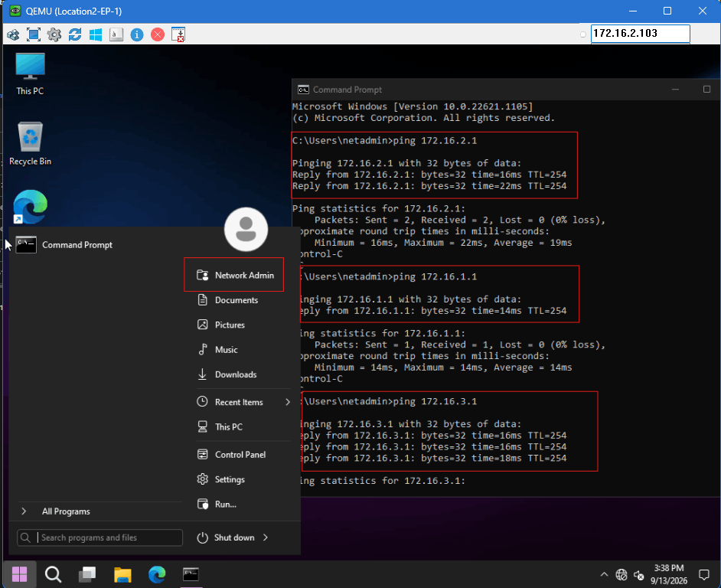Screen dimensions: 721x588
Task: Open Music from Start menu
Action: point(217,350)
